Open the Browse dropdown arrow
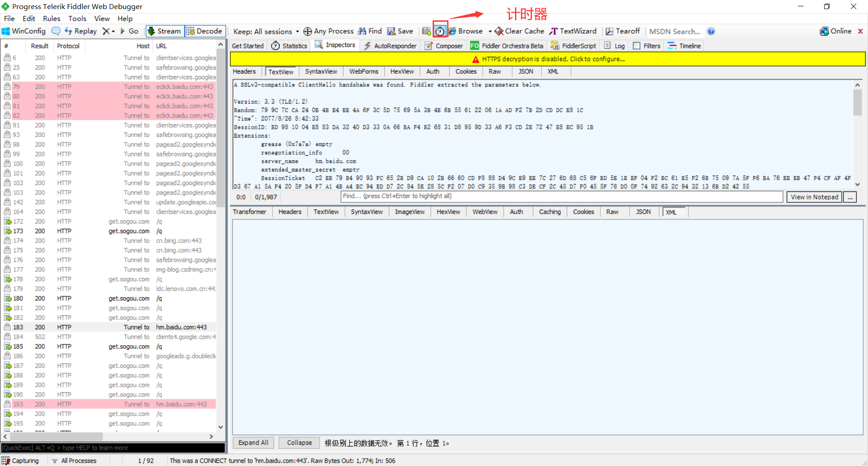Image resolution: width=868 pixels, height=466 pixels. pyautogui.click(x=490, y=32)
